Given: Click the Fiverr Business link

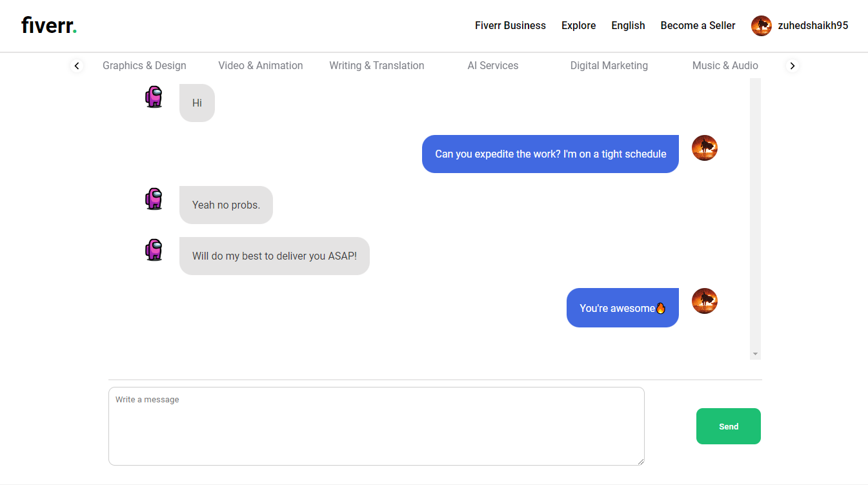Looking at the screenshot, I should coord(510,26).
